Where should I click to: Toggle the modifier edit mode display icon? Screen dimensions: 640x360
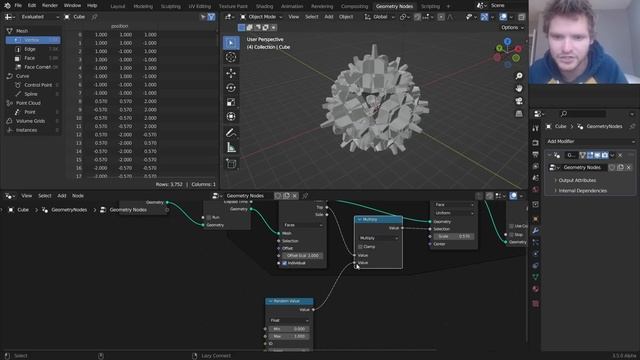coord(590,155)
